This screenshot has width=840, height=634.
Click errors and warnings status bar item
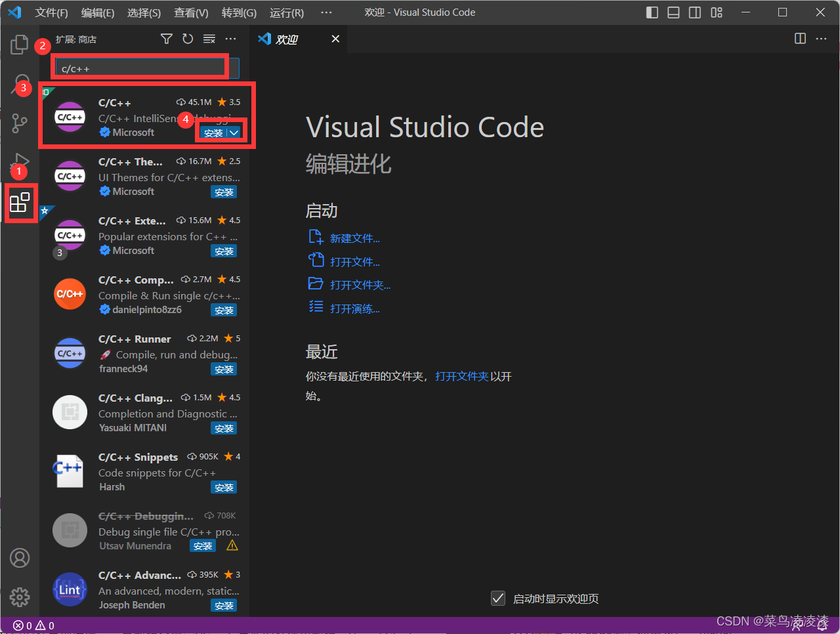click(x=33, y=625)
